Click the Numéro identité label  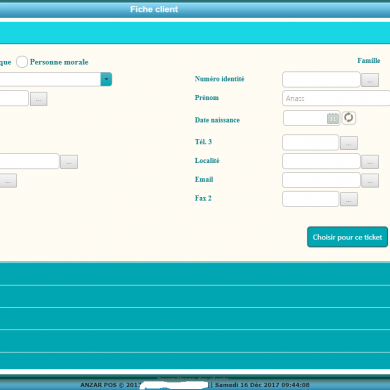220,79
